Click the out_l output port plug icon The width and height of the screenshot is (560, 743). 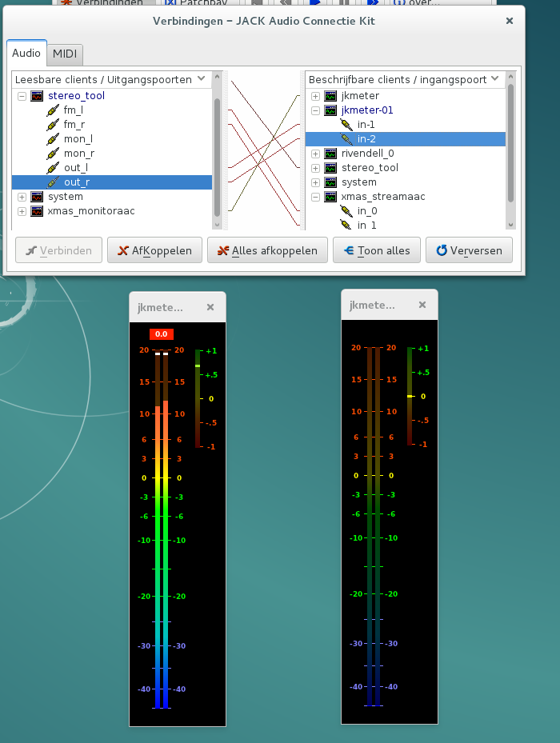tap(53, 168)
